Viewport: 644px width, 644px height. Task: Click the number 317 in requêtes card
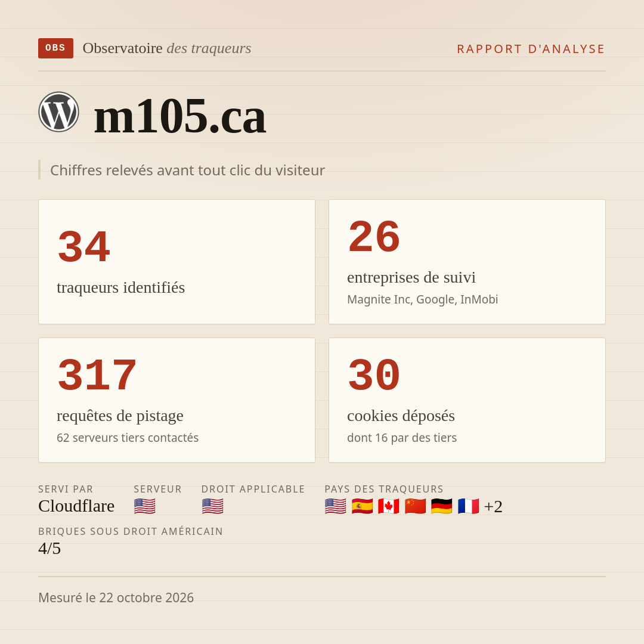[97, 375]
